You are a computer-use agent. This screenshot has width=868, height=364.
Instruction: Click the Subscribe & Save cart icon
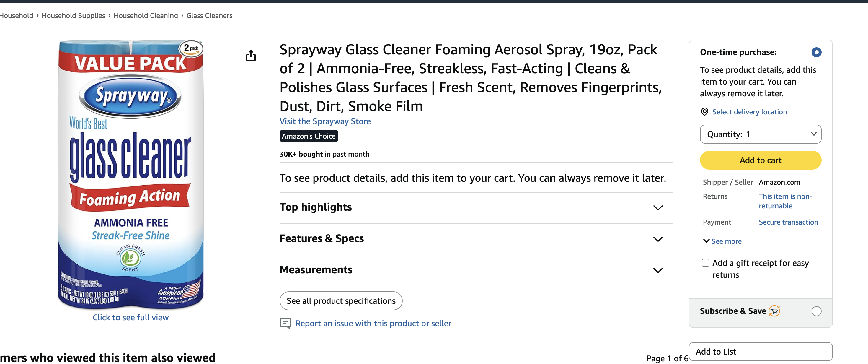(774, 311)
